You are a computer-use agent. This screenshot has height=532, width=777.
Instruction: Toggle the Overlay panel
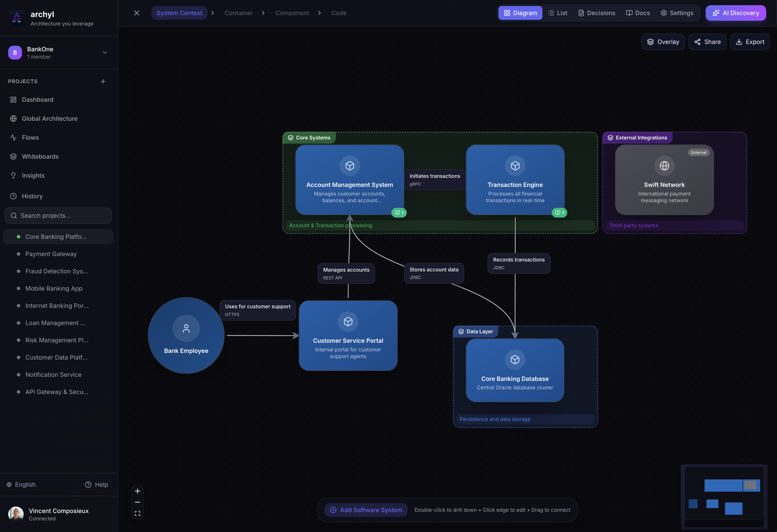(x=663, y=41)
